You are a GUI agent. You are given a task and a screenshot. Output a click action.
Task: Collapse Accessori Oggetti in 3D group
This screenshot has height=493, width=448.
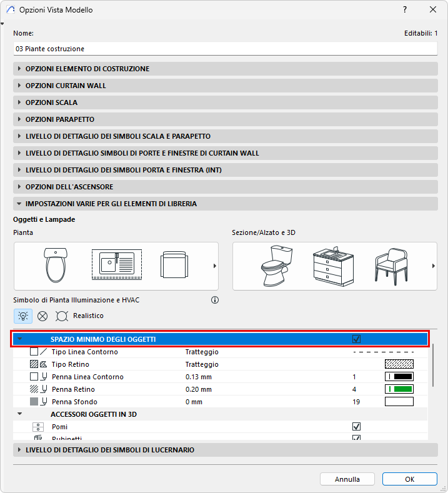(20, 414)
